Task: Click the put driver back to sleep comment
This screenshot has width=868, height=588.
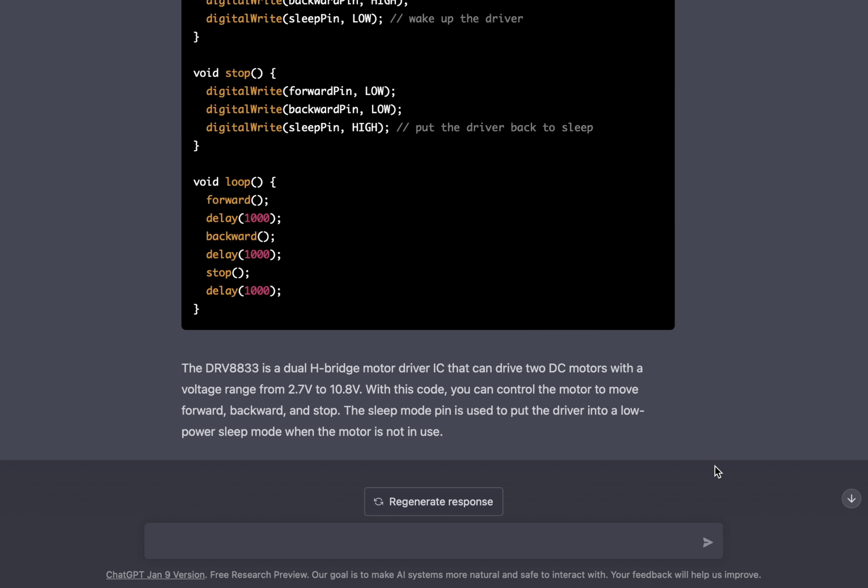Action: click(495, 127)
